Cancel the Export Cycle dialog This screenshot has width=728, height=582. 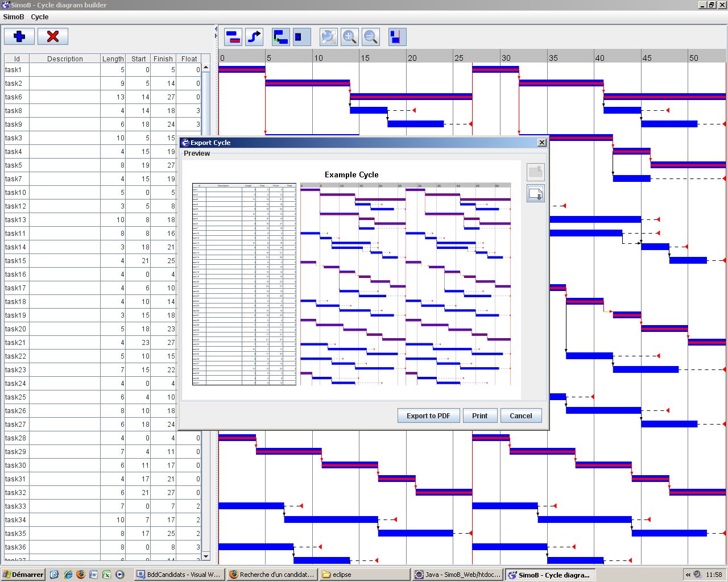(520, 416)
